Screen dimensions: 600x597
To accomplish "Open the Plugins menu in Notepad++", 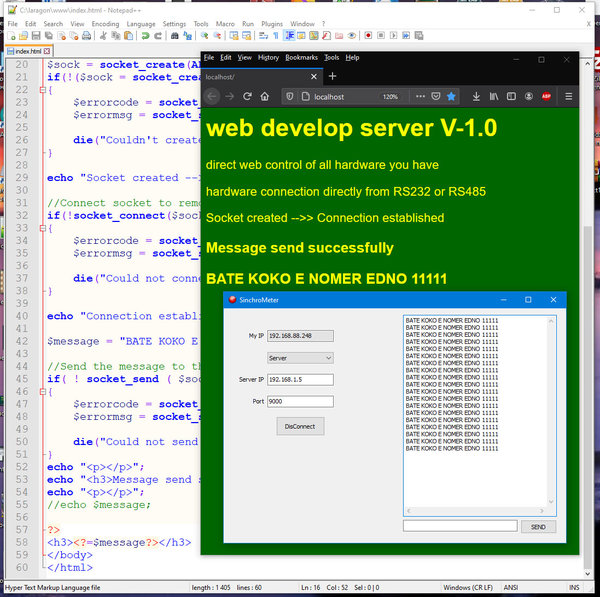I will point(272,24).
